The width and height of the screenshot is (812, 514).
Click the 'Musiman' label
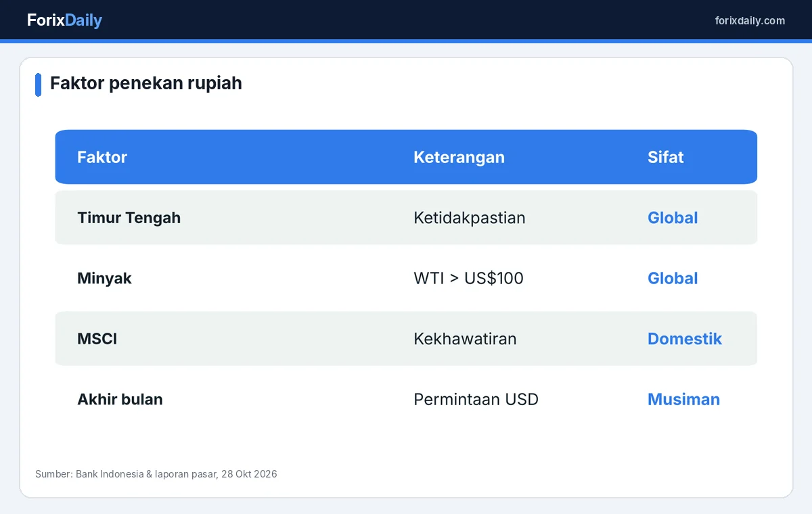(x=683, y=399)
